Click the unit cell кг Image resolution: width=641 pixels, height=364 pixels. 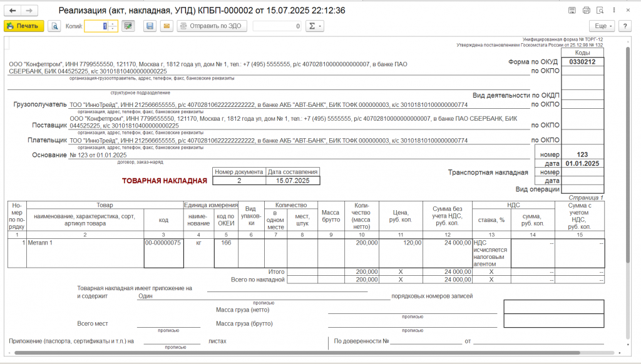[198, 253]
